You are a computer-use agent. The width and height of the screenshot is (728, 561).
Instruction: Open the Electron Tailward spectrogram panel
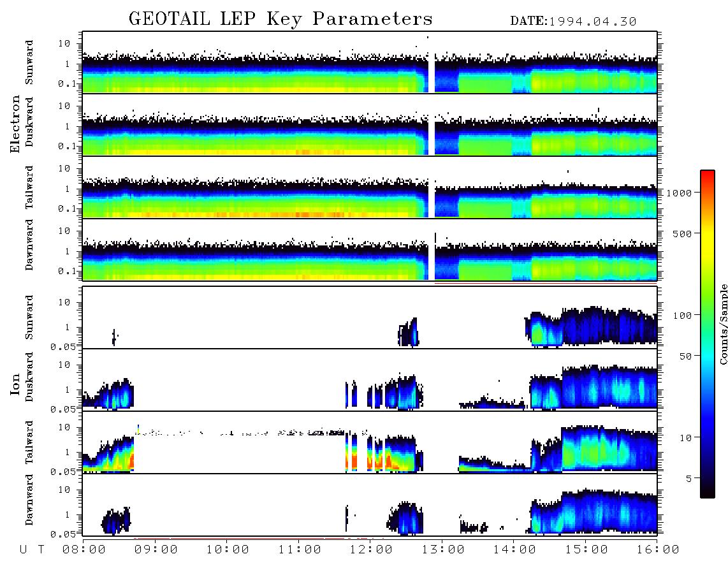click(x=370, y=187)
